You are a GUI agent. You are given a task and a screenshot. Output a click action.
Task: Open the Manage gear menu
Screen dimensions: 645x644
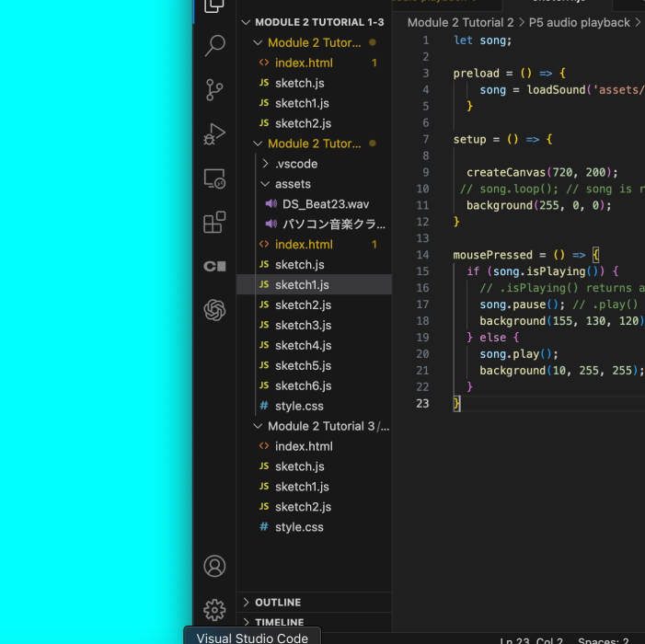pyautogui.click(x=214, y=610)
